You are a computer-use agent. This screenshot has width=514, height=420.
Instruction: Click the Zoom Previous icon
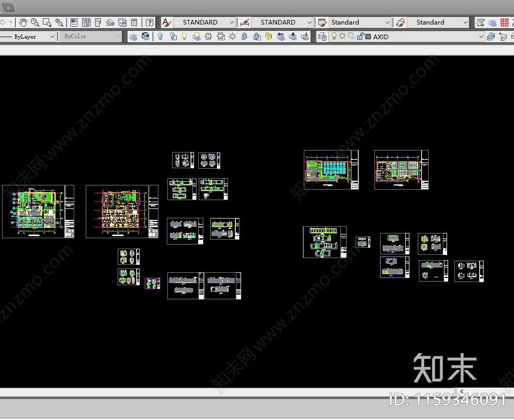point(59,22)
